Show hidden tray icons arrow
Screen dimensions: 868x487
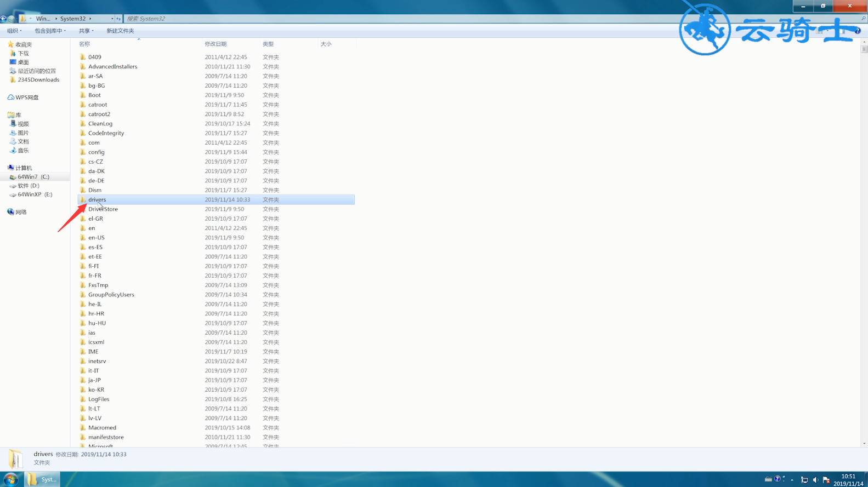pos(792,480)
